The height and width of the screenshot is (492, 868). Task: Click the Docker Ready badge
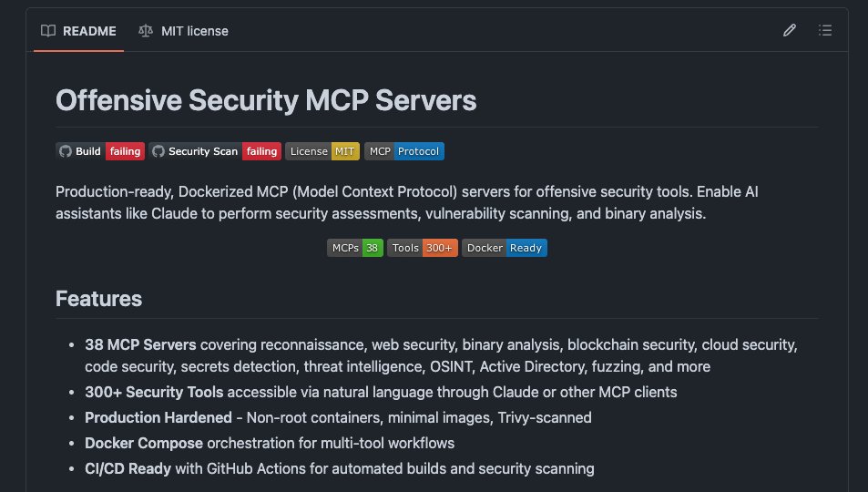coord(505,248)
